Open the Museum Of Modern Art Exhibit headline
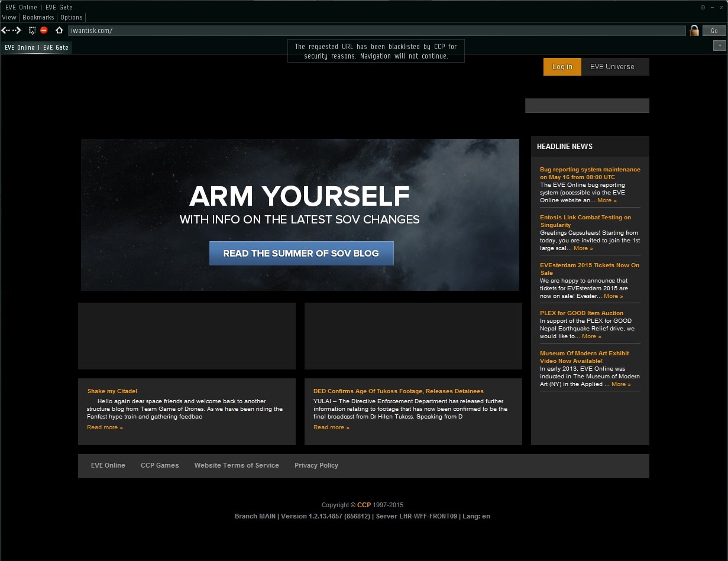Screen dimensions: 728x561 584,357
